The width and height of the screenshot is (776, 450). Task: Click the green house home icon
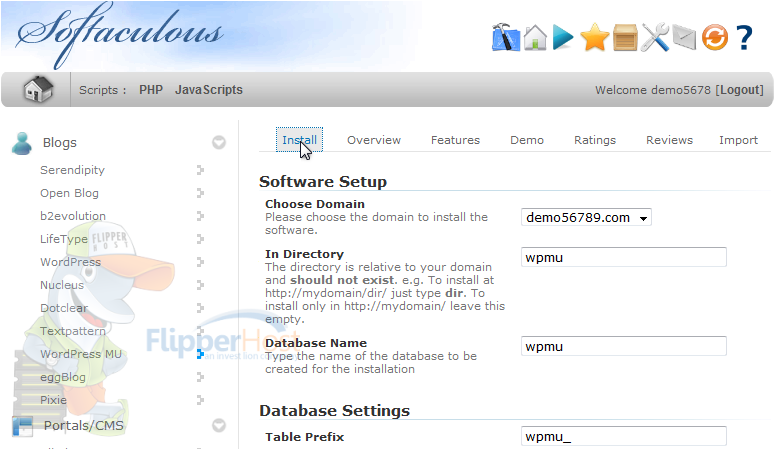(x=535, y=37)
